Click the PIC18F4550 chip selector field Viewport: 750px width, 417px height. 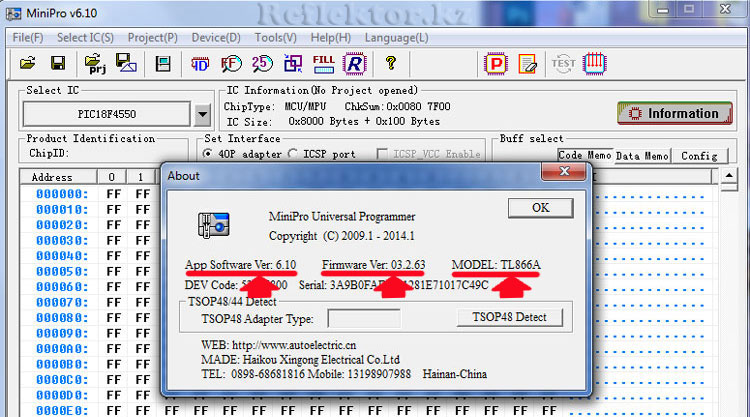[107, 114]
